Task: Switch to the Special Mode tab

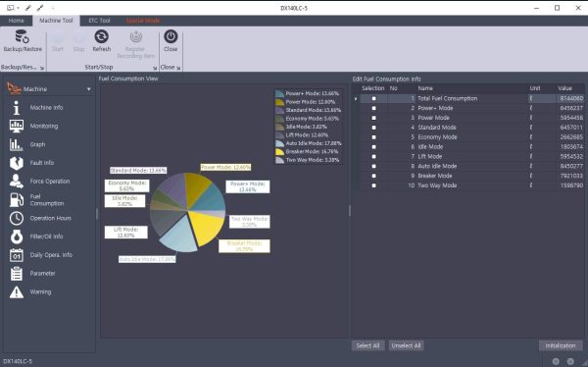Action: coord(143,21)
